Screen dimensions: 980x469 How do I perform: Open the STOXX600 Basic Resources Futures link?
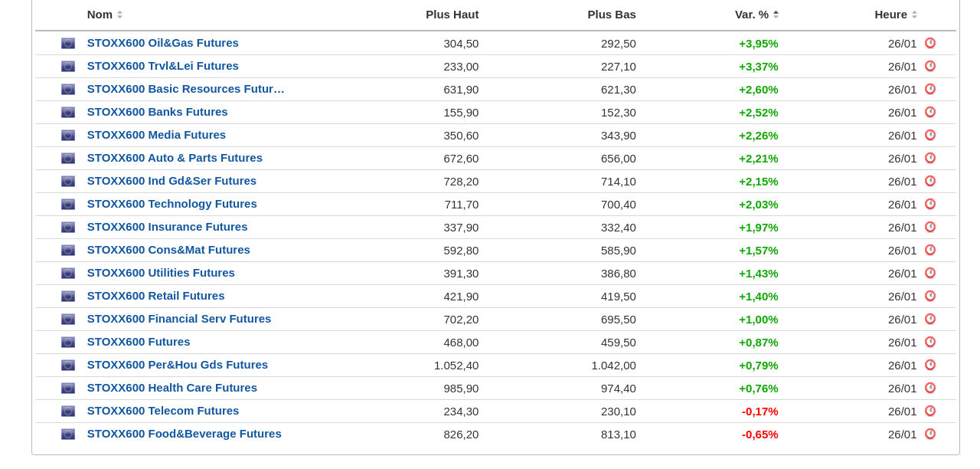[x=185, y=89]
